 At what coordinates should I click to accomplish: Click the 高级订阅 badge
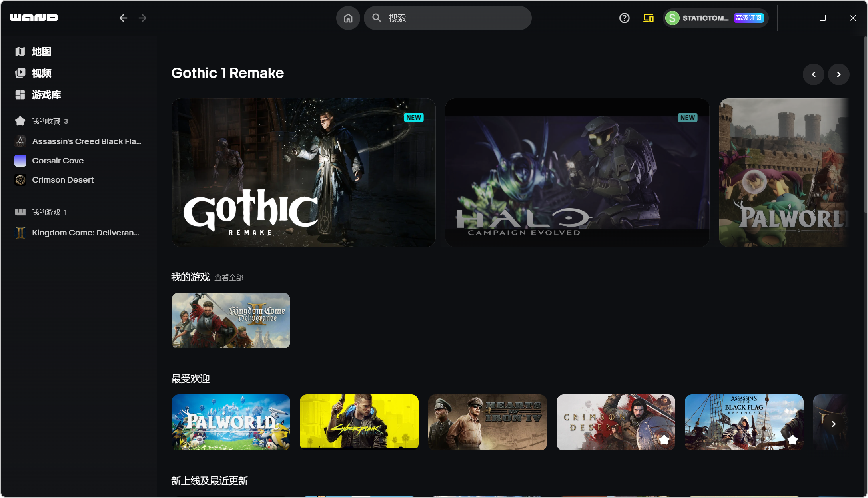coord(748,18)
